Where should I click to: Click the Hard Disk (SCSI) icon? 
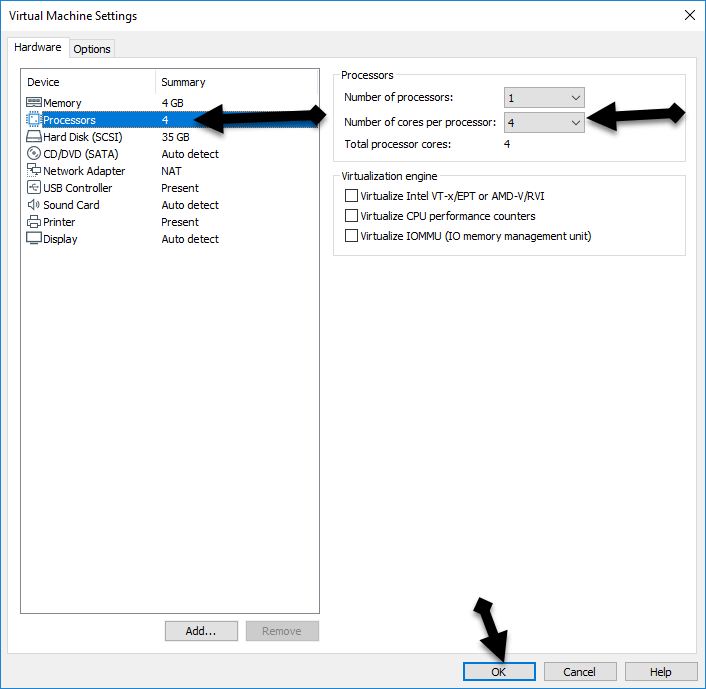(34, 137)
